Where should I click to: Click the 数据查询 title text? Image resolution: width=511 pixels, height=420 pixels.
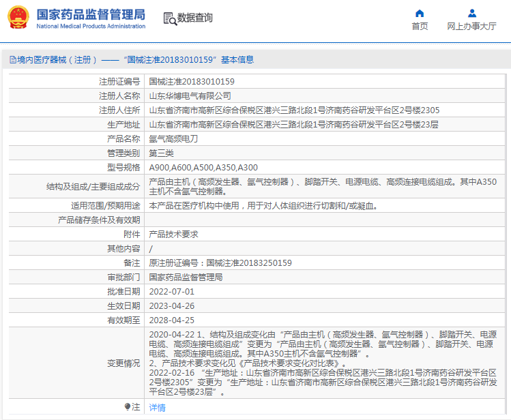point(195,18)
